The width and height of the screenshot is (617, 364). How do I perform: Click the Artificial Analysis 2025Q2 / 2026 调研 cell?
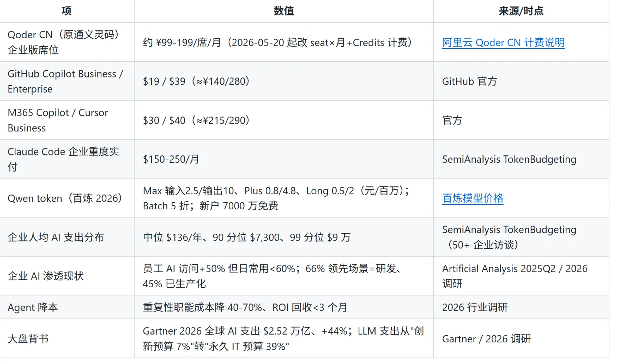click(521, 276)
